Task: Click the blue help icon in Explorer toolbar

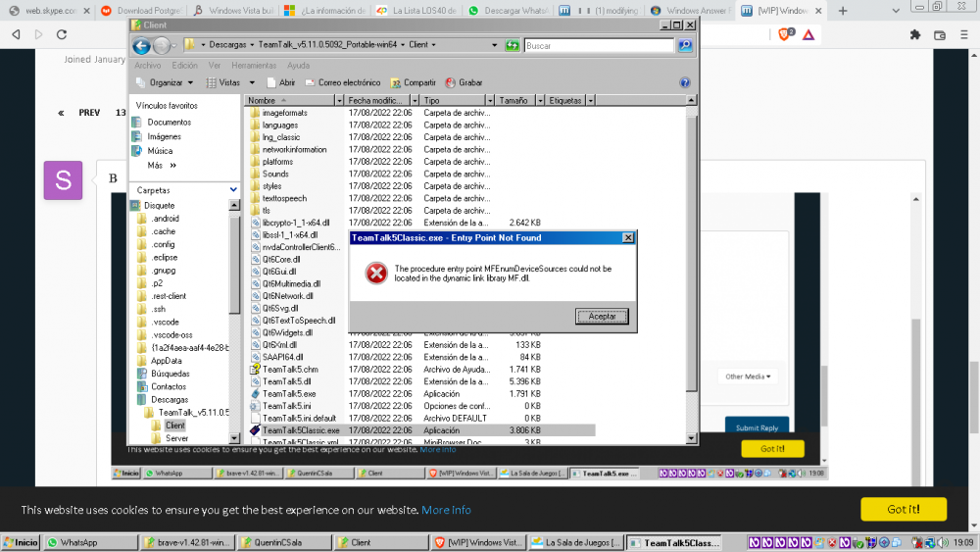Action: coord(685,83)
